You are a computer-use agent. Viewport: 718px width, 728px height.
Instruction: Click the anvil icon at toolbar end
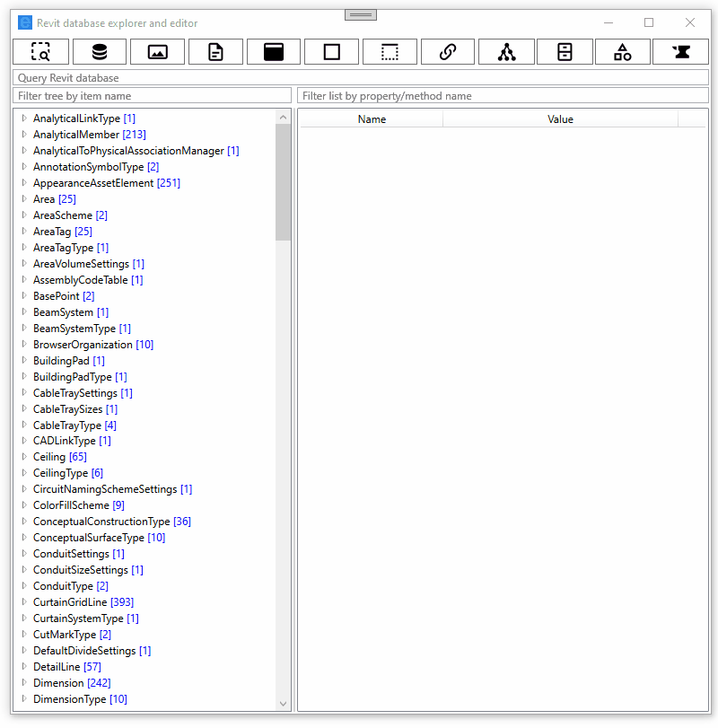click(x=679, y=52)
